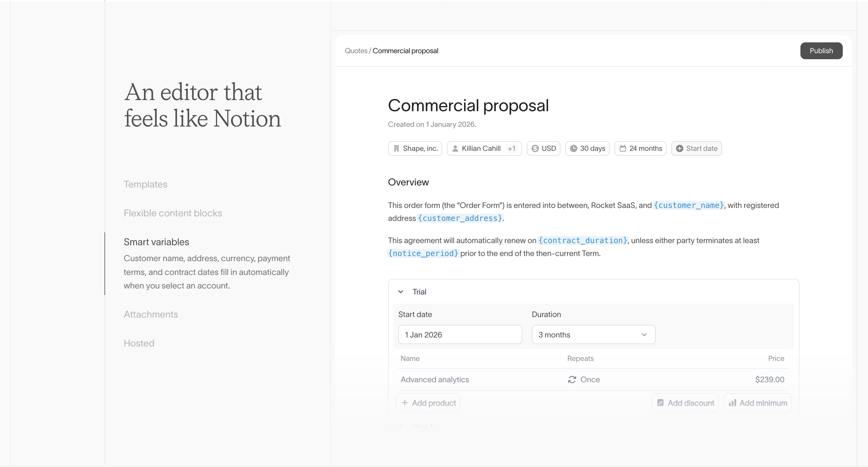Image resolution: width=868 pixels, height=467 pixels.
Task: Switch to the Hosted tab
Action: pyautogui.click(x=139, y=343)
